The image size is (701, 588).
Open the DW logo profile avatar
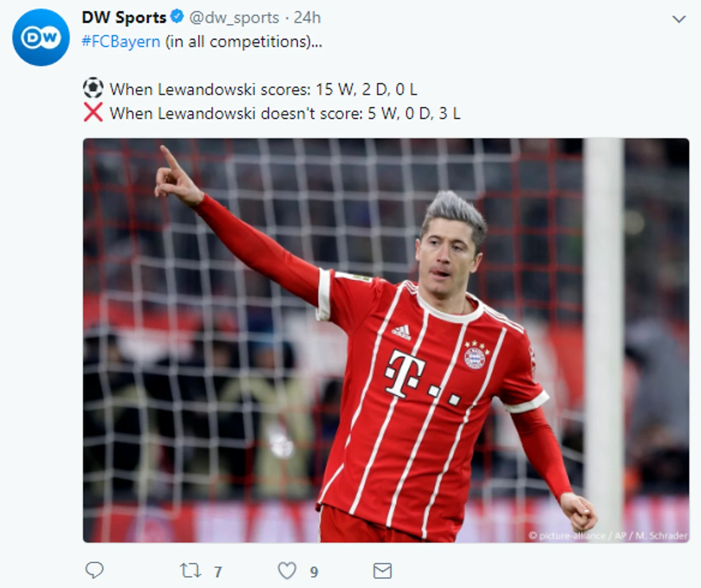(41, 37)
